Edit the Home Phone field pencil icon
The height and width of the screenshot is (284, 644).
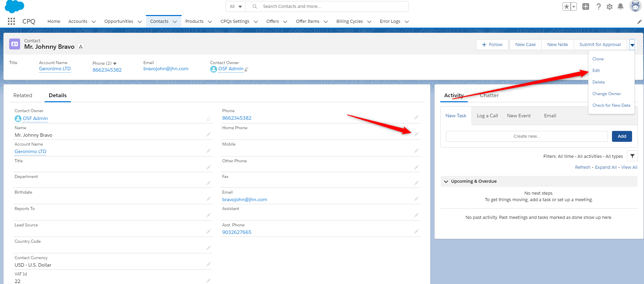416,134
